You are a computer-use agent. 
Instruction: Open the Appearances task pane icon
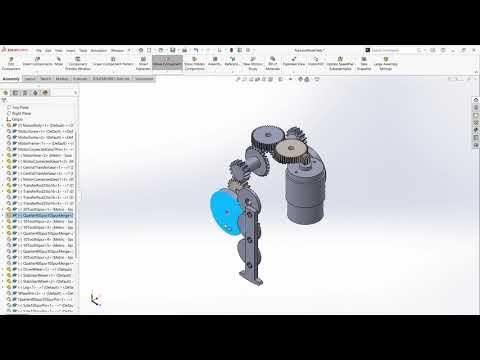tap(476, 130)
